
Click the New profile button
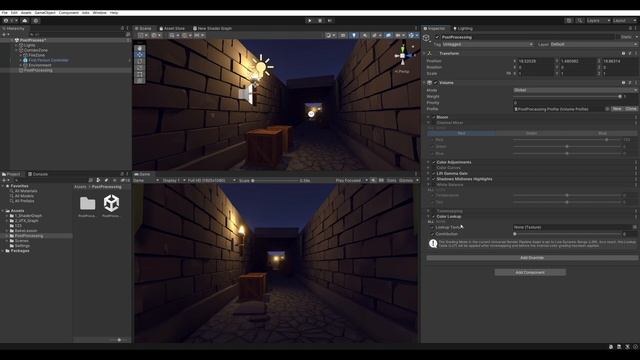pos(617,109)
